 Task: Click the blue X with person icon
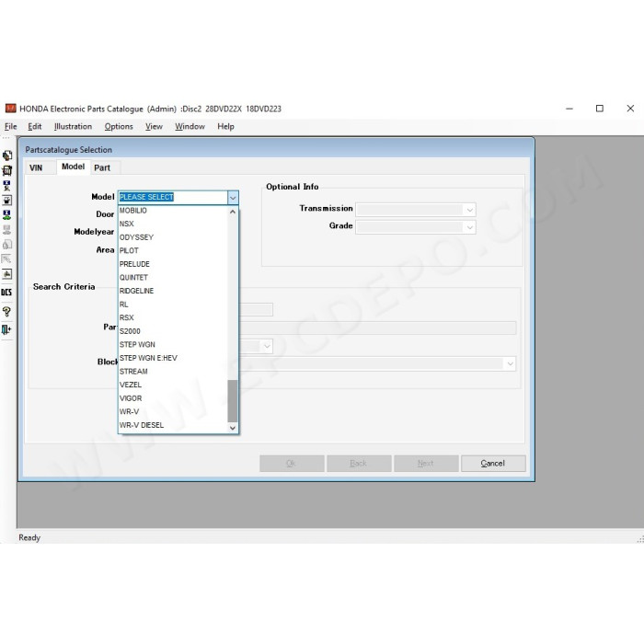pyautogui.click(x=7, y=186)
